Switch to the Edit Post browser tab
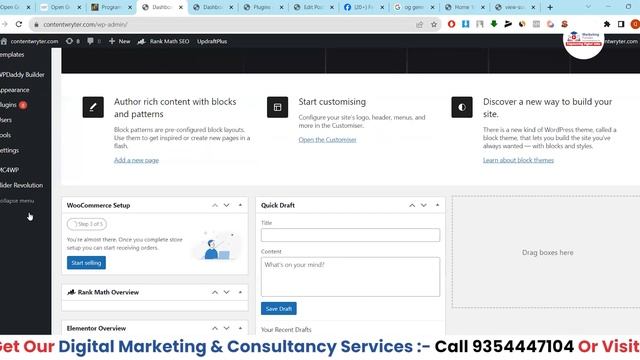Screen dimensions: 640x360 point(313,7)
